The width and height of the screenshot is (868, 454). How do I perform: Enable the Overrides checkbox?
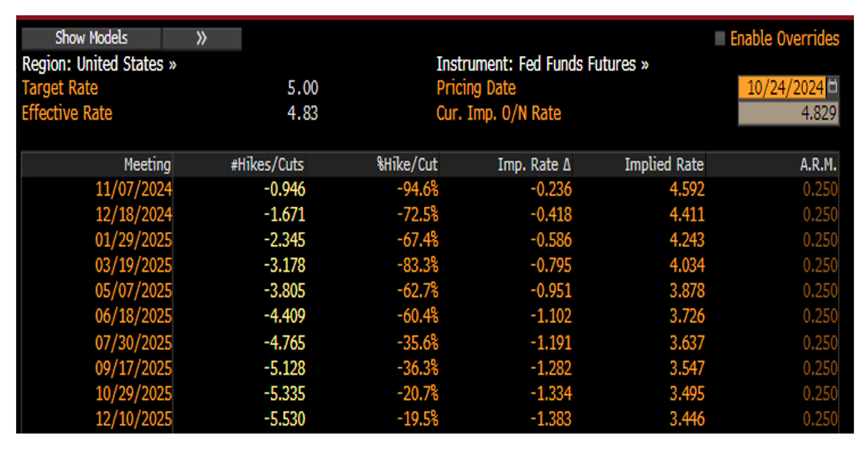click(720, 38)
